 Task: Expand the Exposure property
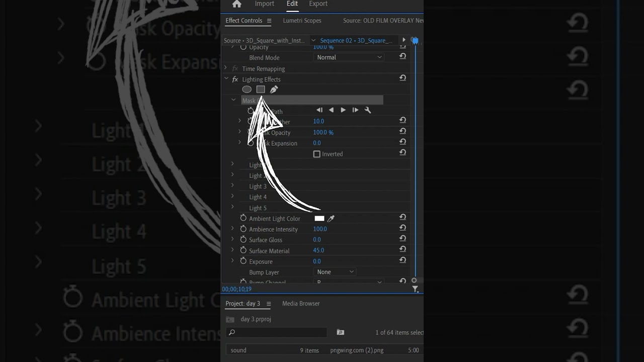[232, 260]
